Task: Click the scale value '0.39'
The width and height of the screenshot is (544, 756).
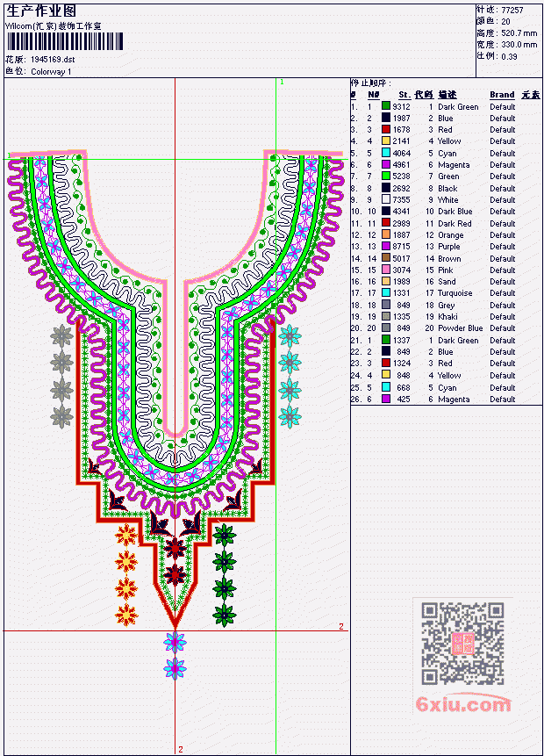Action: tap(509, 56)
